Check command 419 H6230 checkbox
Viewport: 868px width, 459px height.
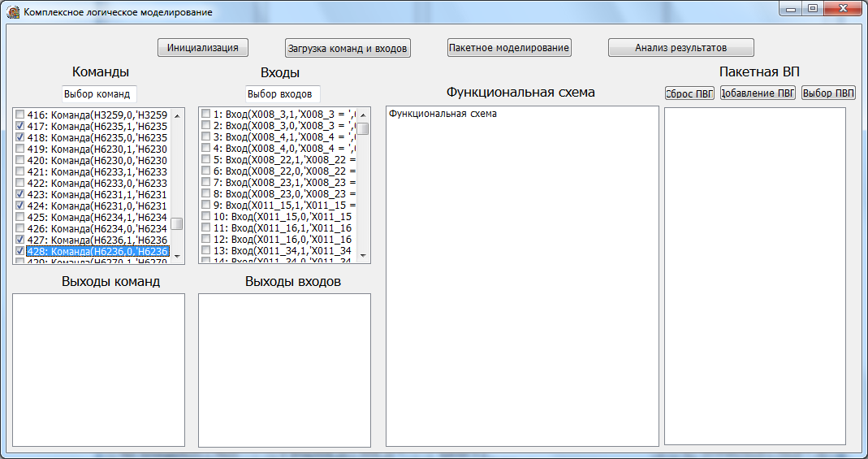click(20, 149)
